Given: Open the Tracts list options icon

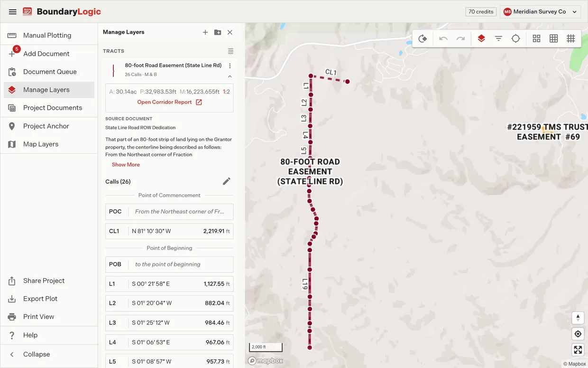Looking at the screenshot, I should click(230, 51).
